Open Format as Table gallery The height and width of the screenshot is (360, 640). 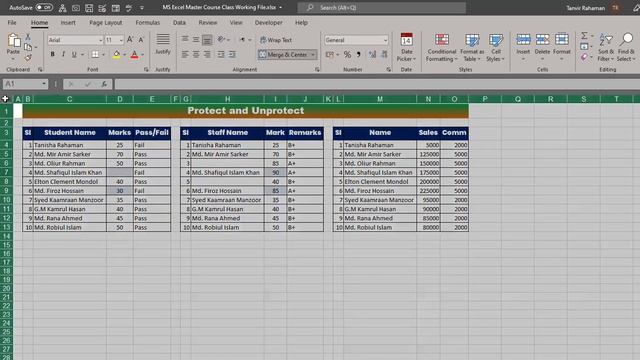[x=472, y=47]
